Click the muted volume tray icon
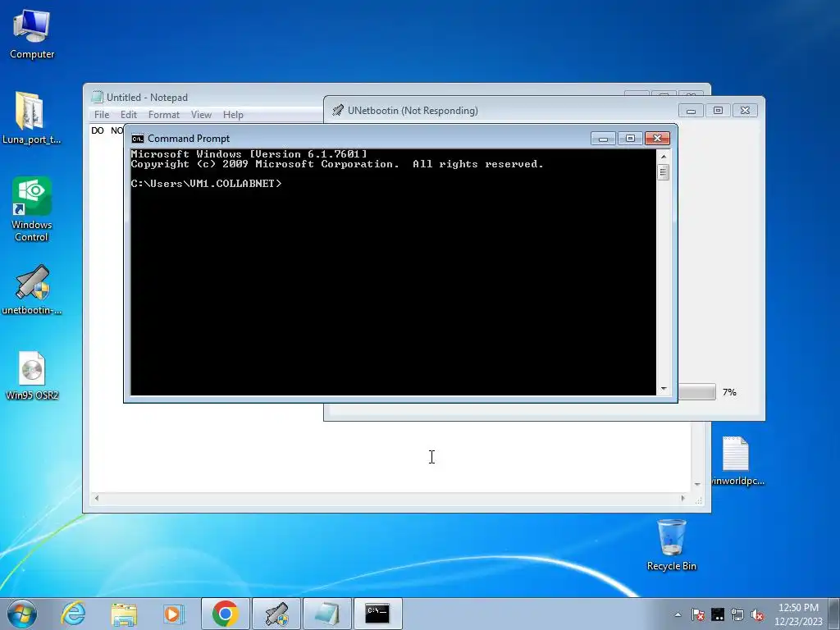840x630 pixels. coord(757,614)
